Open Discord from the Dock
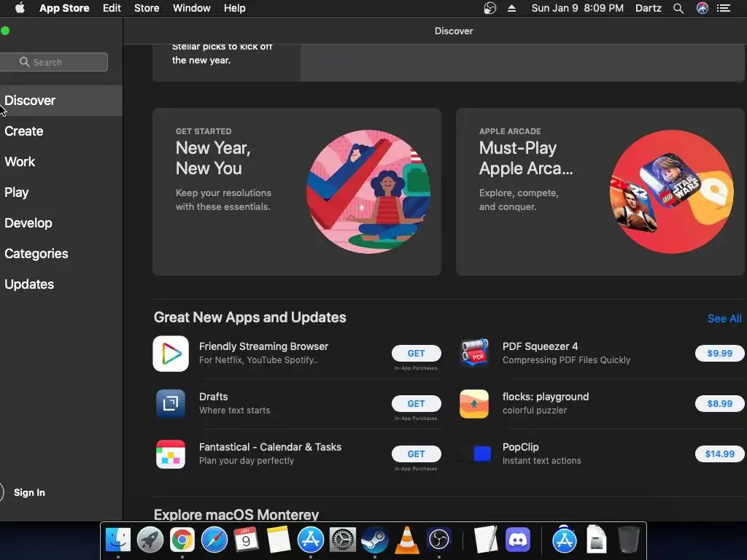The width and height of the screenshot is (747, 560). (x=518, y=540)
